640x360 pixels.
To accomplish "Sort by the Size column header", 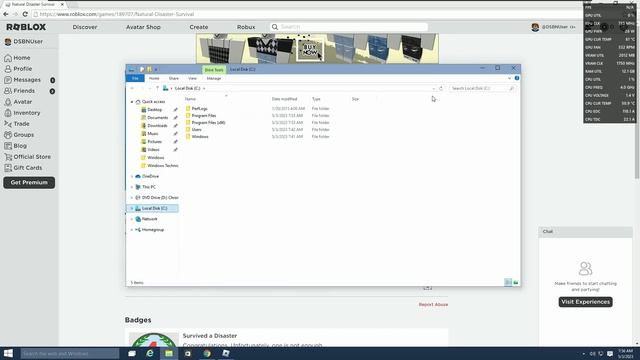I will coord(355,99).
